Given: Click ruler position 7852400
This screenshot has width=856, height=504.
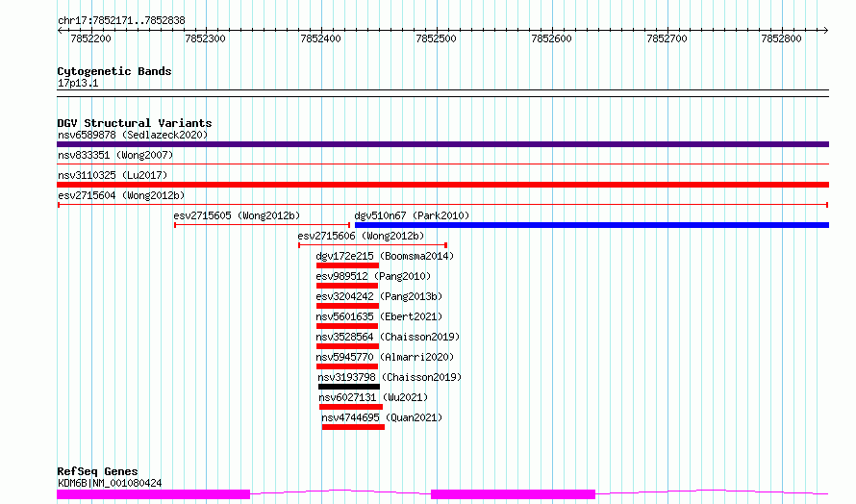Looking at the screenshot, I should pyautogui.click(x=320, y=38).
